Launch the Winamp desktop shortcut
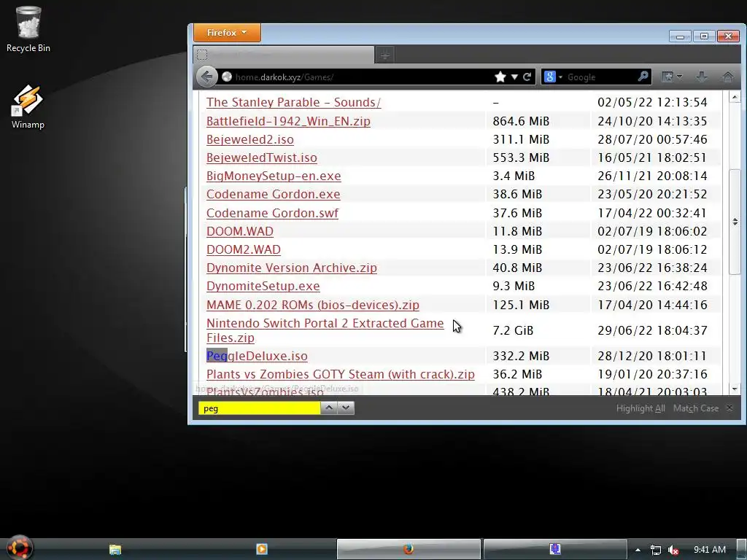 (x=28, y=106)
